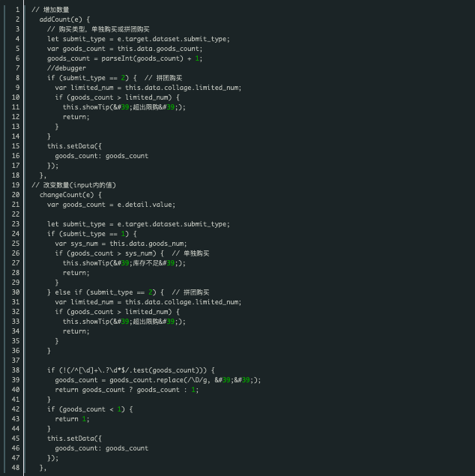Image resolution: width=475 pixels, height=476 pixels.
Task: Click line number 30 in the gutter
Action: tap(16, 292)
